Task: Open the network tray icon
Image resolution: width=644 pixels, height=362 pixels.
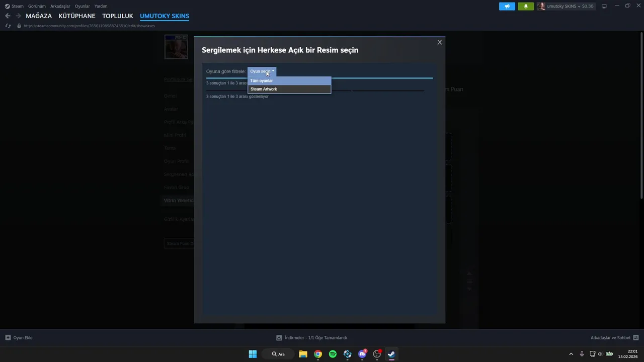Action: pos(592,354)
